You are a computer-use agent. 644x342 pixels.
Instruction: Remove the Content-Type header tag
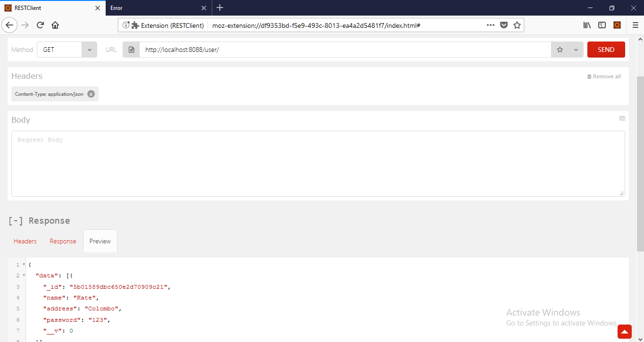91,94
